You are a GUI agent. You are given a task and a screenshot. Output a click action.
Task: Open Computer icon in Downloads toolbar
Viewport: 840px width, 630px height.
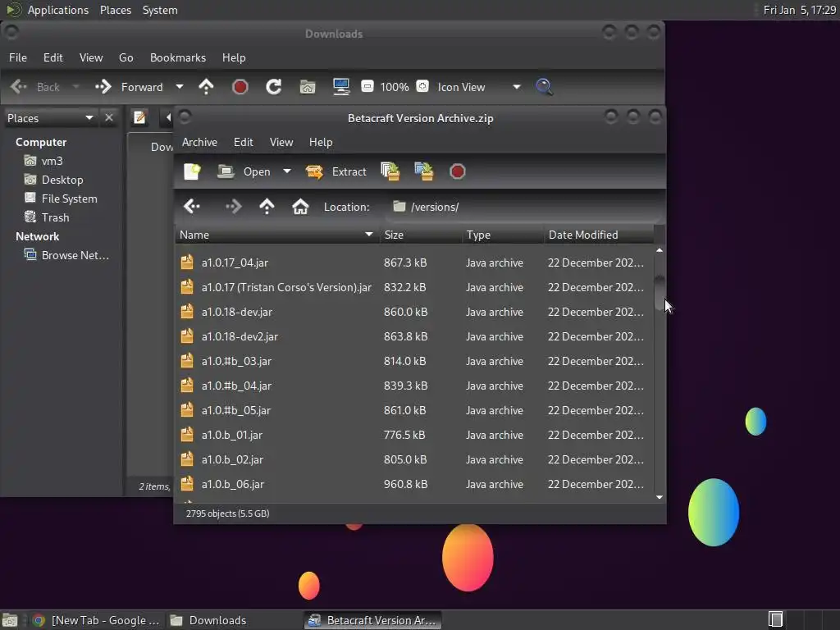click(x=341, y=87)
